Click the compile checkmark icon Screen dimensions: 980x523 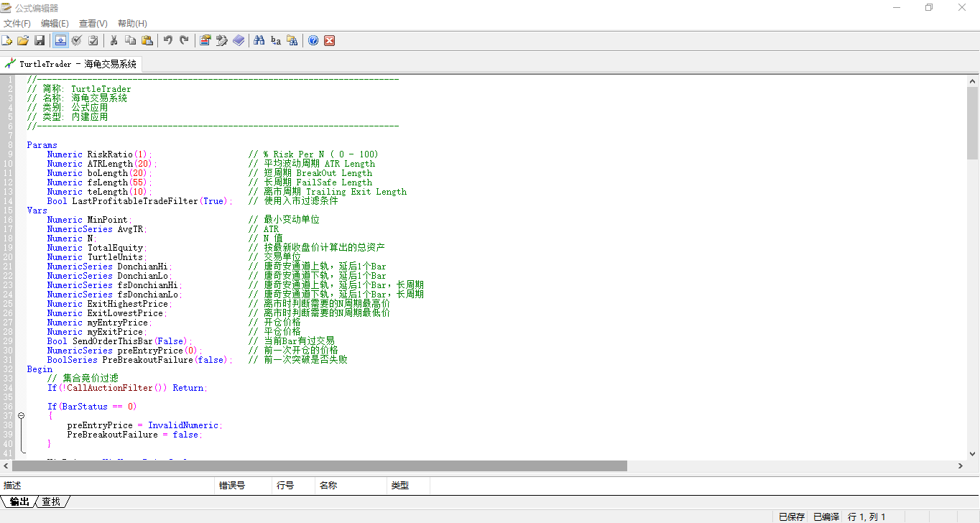tap(77, 41)
